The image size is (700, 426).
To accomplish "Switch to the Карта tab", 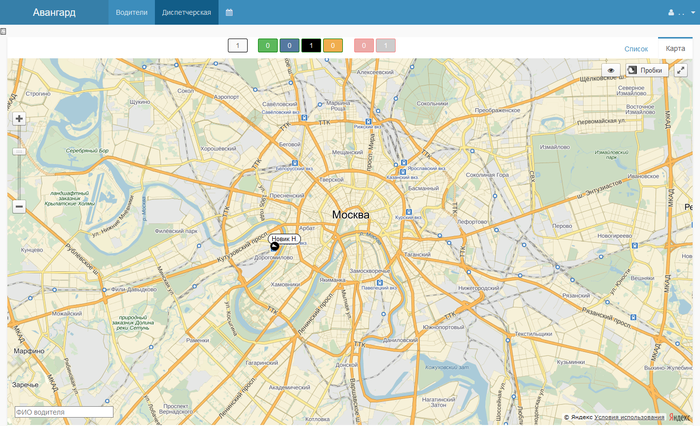I will pos(675,48).
